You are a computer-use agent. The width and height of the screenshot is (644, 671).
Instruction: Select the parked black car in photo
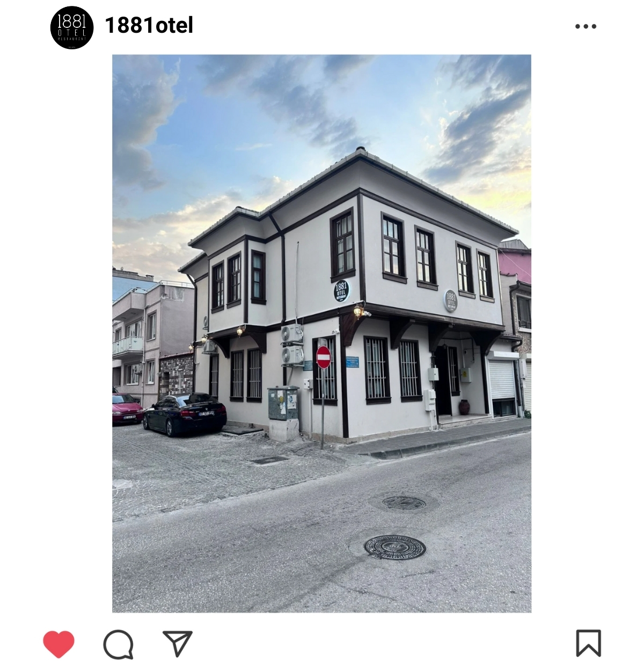click(x=185, y=413)
